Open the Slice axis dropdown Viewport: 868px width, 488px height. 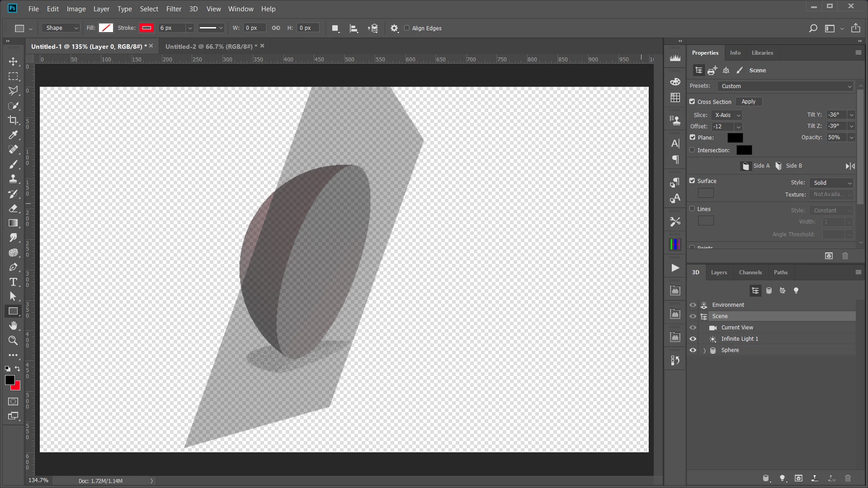point(726,115)
